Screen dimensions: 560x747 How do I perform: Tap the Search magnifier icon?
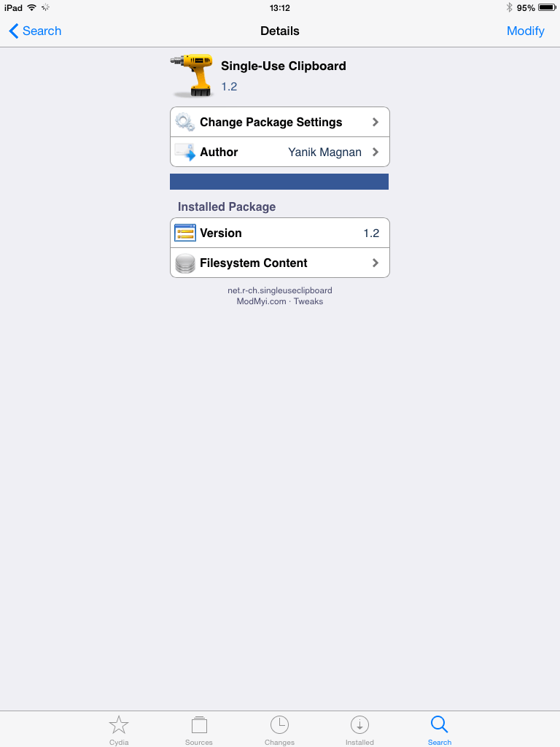coord(439,724)
